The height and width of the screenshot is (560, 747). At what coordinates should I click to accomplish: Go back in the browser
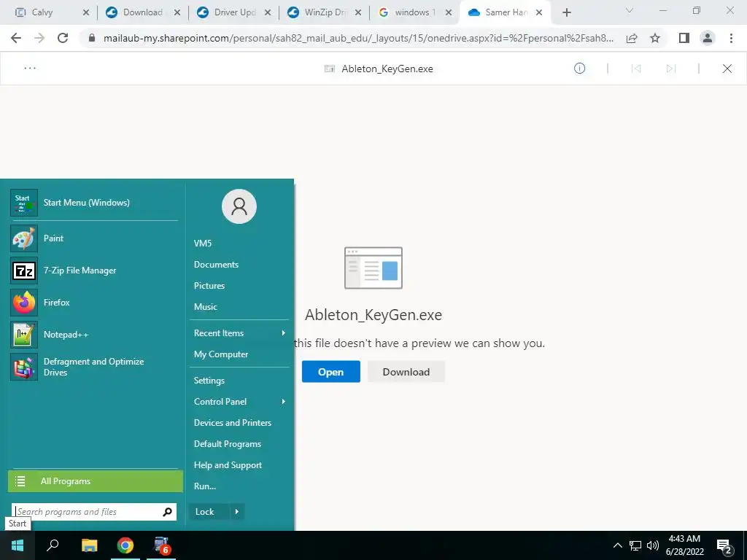click(16, 38)
